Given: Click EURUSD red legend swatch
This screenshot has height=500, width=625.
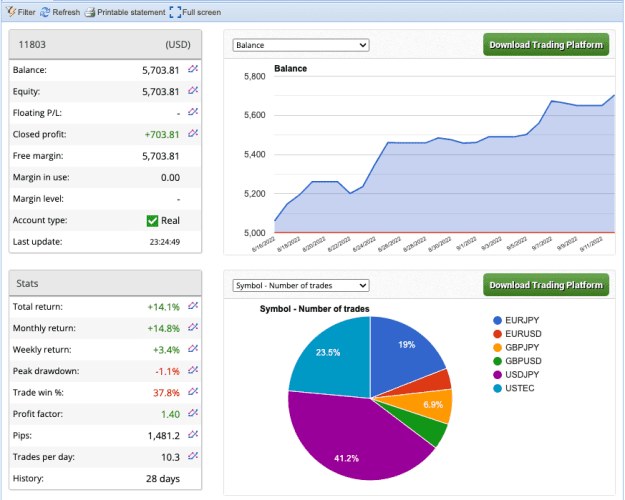Looking at the screenshot, I should click(x=497, y=334).
